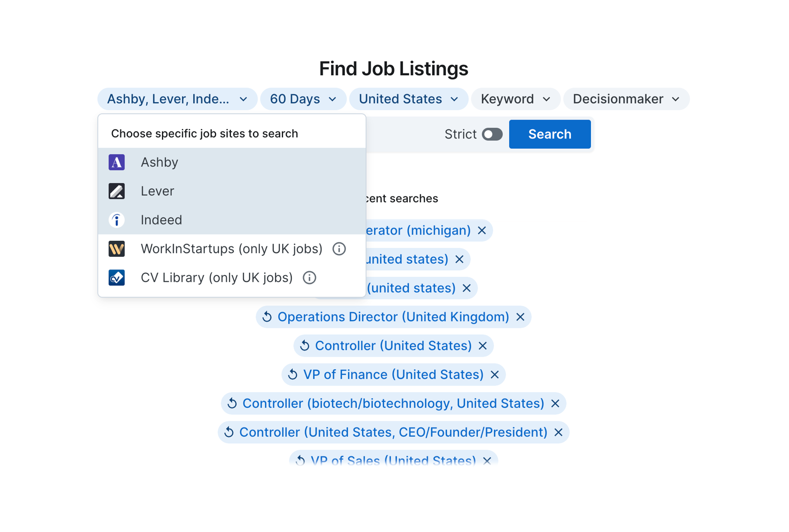Rerun Controller (United States) search
The width and height of the screenshot is (789, 532).
[x=393, y=345]
